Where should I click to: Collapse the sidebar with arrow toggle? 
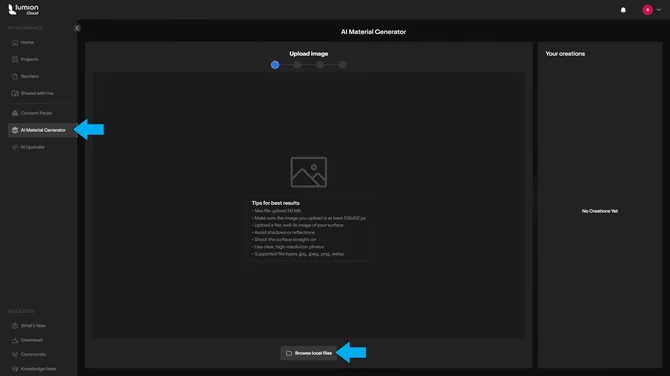[x=77, y=28]
